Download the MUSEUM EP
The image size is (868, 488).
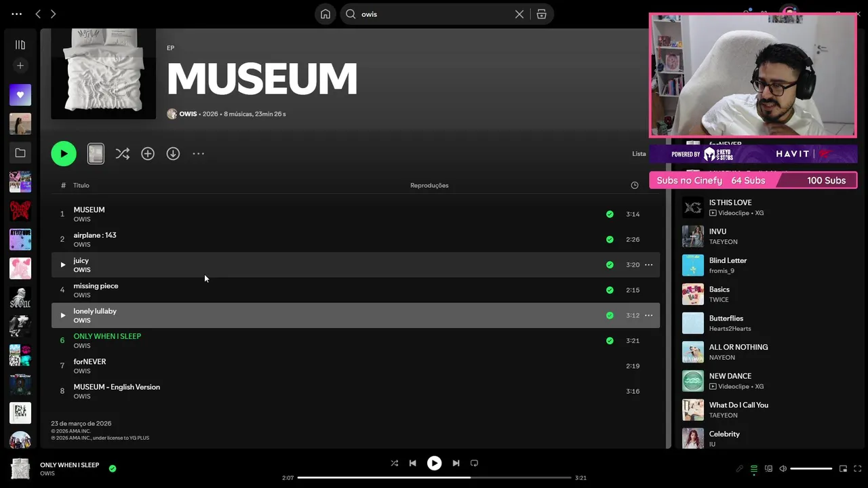174,154
